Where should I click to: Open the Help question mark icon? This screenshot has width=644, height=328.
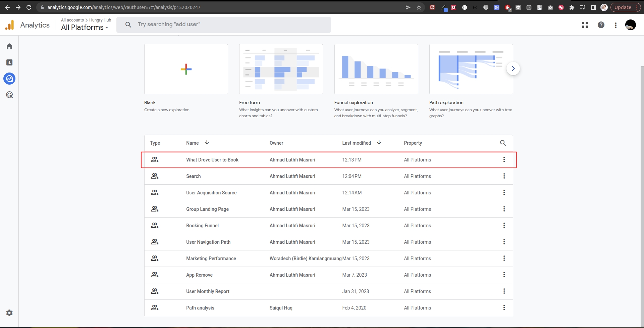pyautogui.click(x=601, y=25)
